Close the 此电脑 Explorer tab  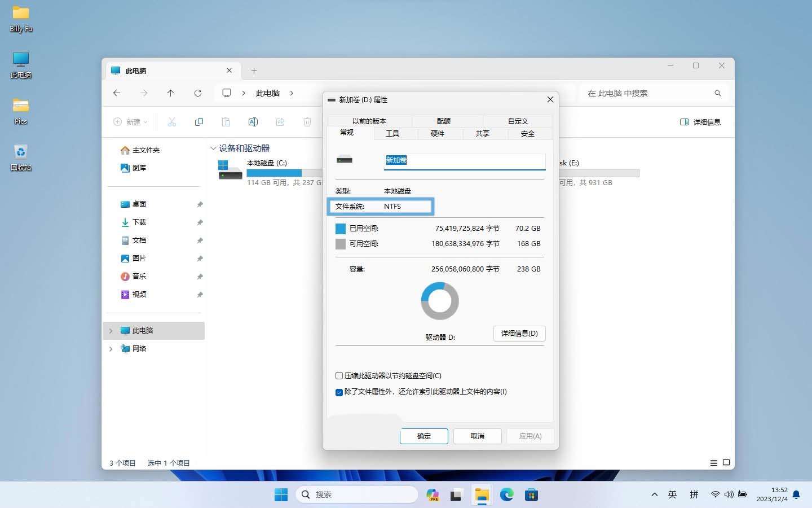pos(229,71)
